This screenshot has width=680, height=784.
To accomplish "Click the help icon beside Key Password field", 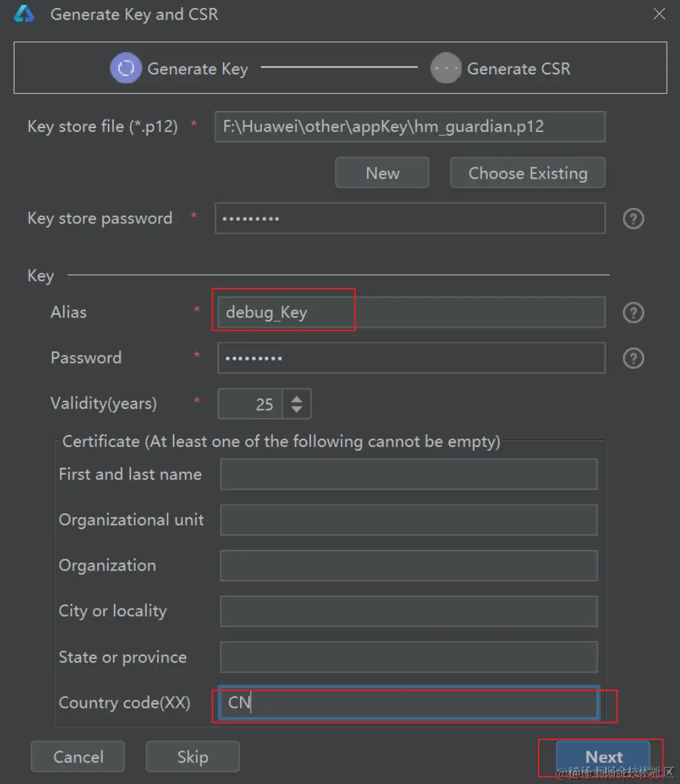I will click(633, 358).
